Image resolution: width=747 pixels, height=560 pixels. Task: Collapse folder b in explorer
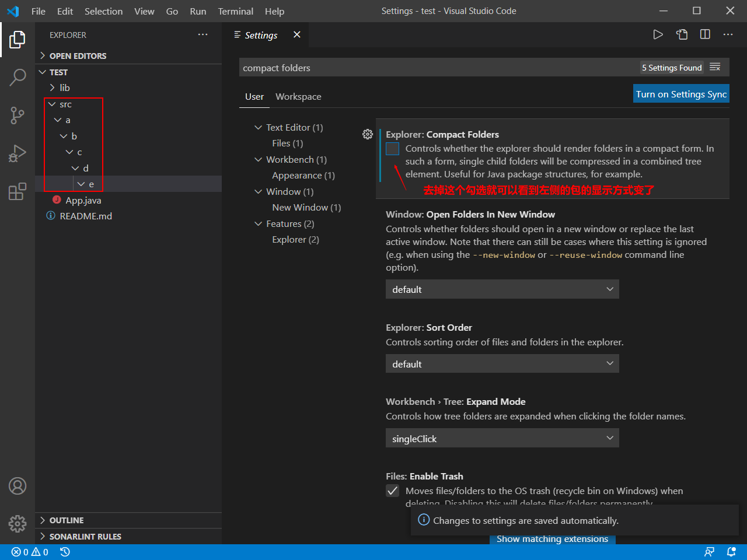pos(128,136)
